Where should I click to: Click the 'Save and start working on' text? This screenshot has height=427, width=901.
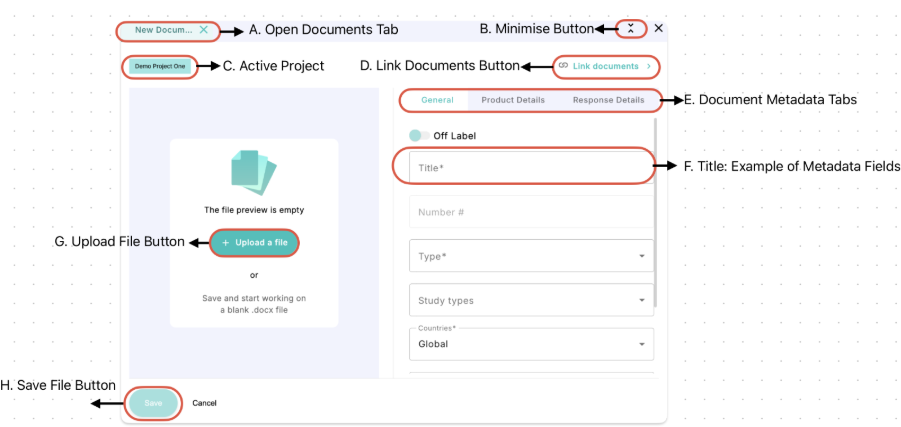coord(254,298)
